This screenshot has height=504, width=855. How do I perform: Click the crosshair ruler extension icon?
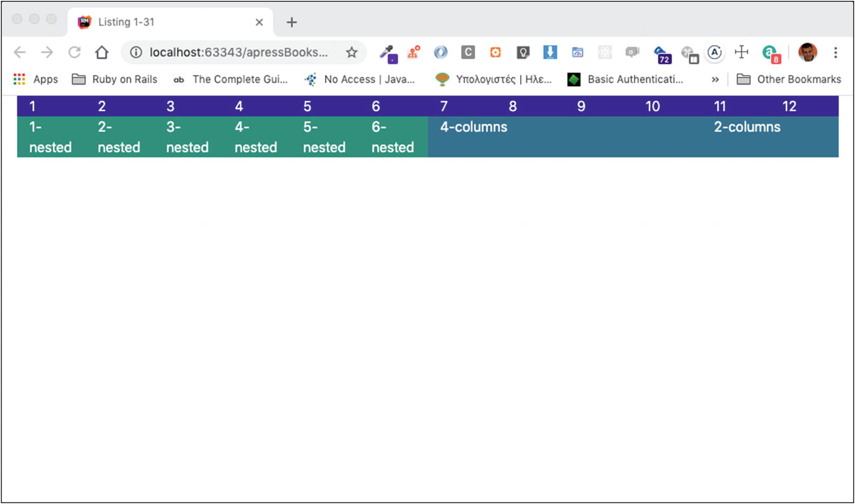[742, 52]
